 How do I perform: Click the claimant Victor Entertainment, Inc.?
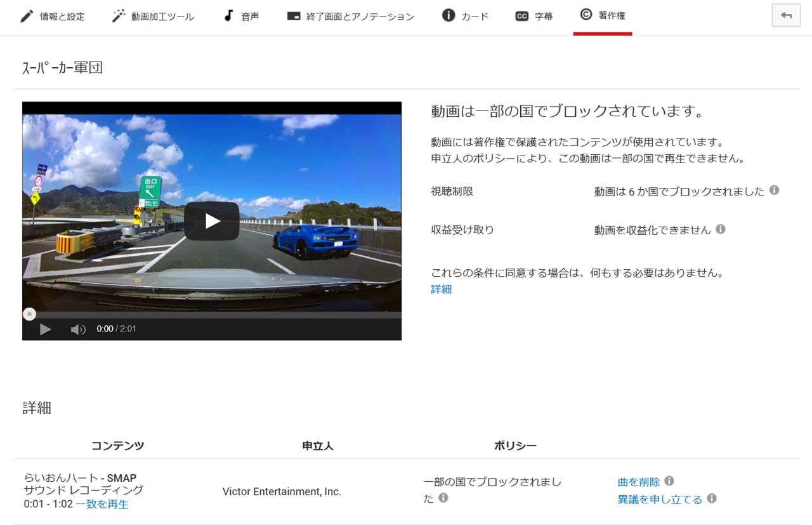(x=282, y=491)
